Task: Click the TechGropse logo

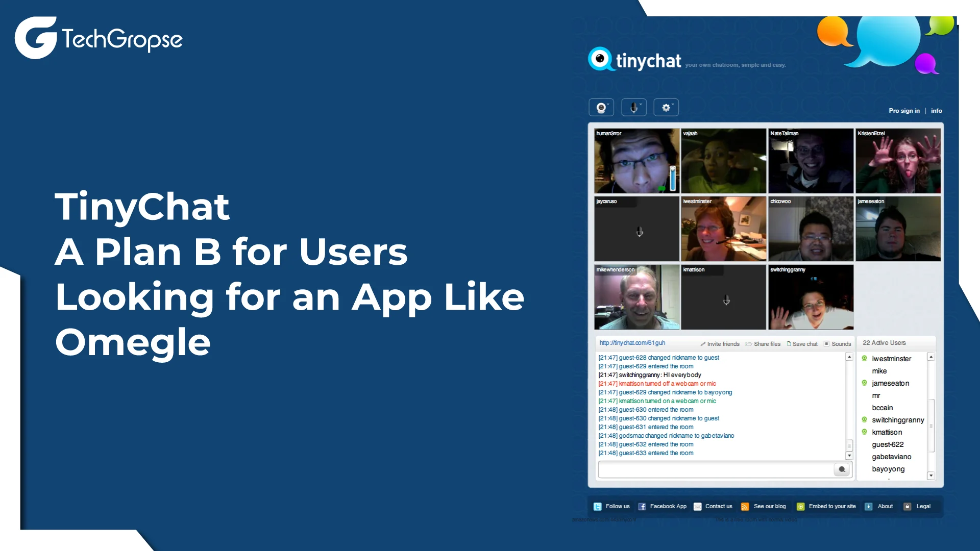Action: (x=99, y=38)
